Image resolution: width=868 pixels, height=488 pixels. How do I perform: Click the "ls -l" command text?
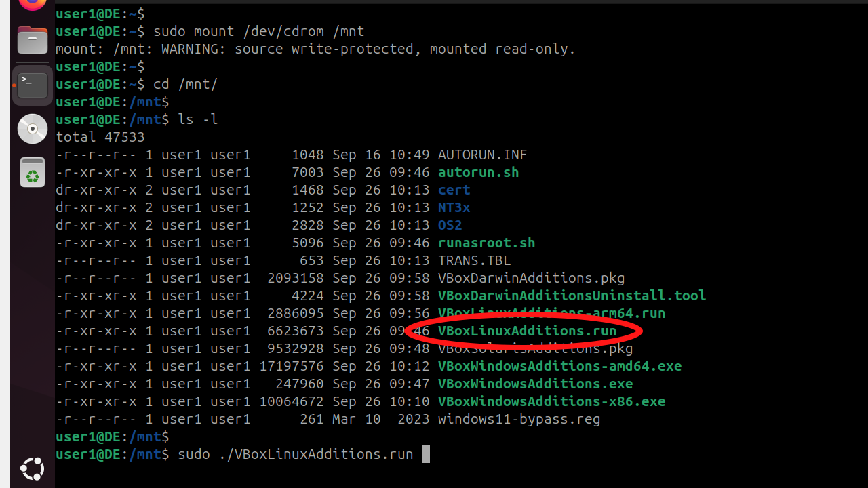tap(197, 119)
